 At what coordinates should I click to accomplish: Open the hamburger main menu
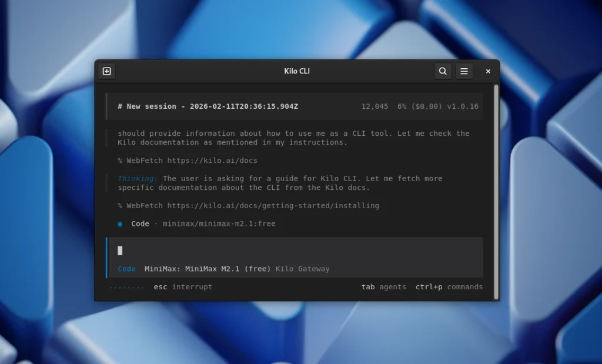464,71
